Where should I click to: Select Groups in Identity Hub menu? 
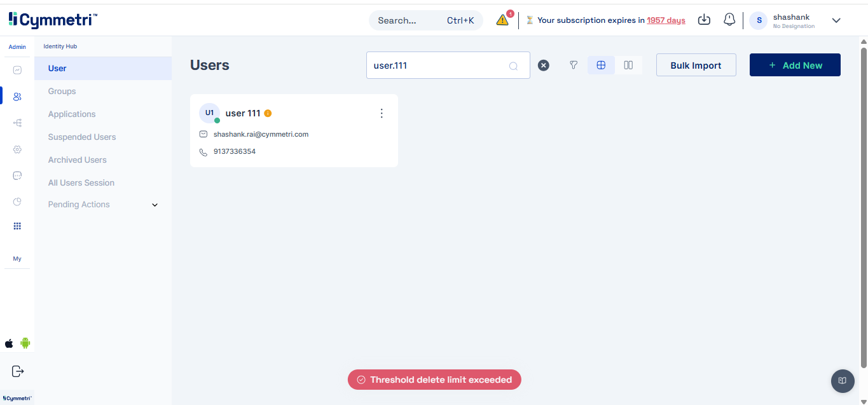(62, 91)
